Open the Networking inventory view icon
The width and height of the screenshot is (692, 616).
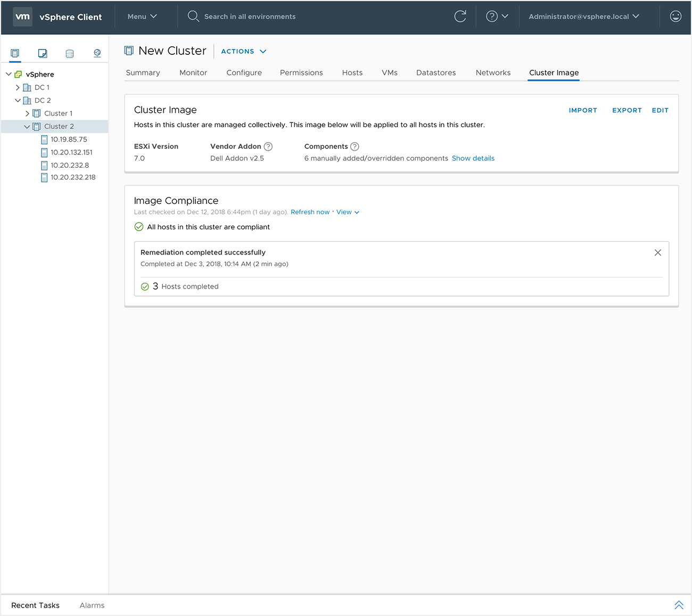(x=97, y=53)
